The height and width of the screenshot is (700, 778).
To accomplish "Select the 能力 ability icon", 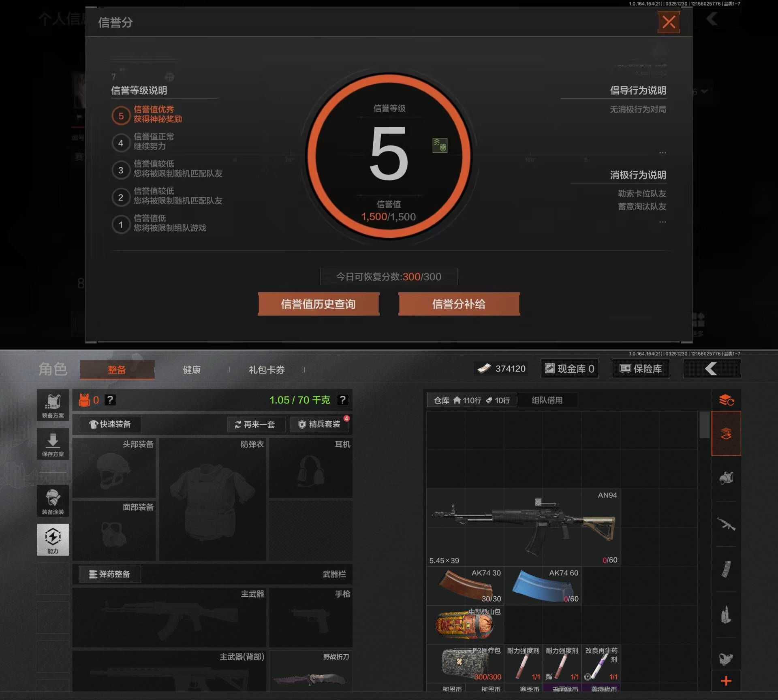I will (x=53, y=540).
